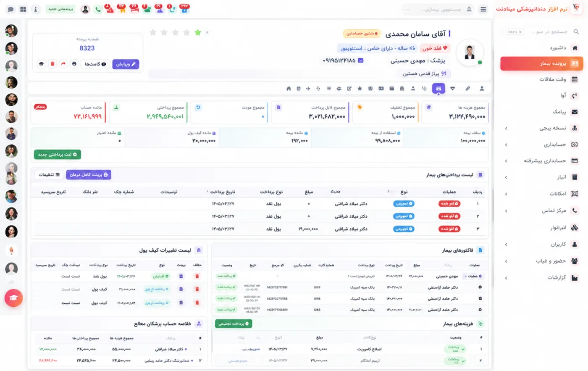588x371 pixels.
Task: Click the calendar icon in patient toolbar
Action: (402, 89)
